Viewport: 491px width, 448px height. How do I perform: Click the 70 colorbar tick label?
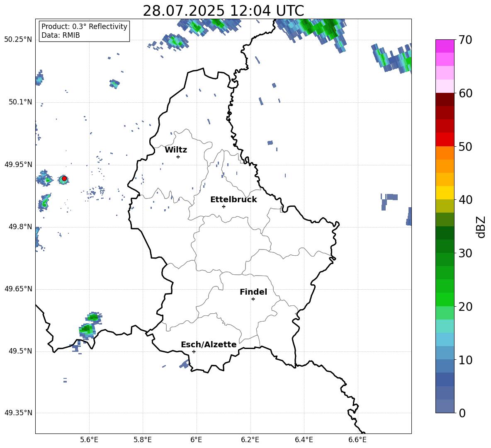click(x=465, y=40)
